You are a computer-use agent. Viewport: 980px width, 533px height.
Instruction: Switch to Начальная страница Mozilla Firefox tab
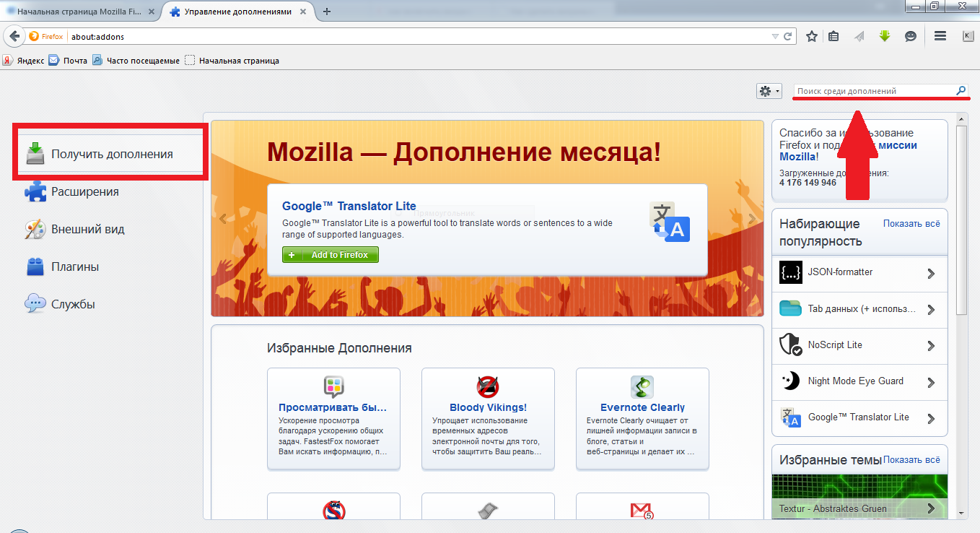80,12
